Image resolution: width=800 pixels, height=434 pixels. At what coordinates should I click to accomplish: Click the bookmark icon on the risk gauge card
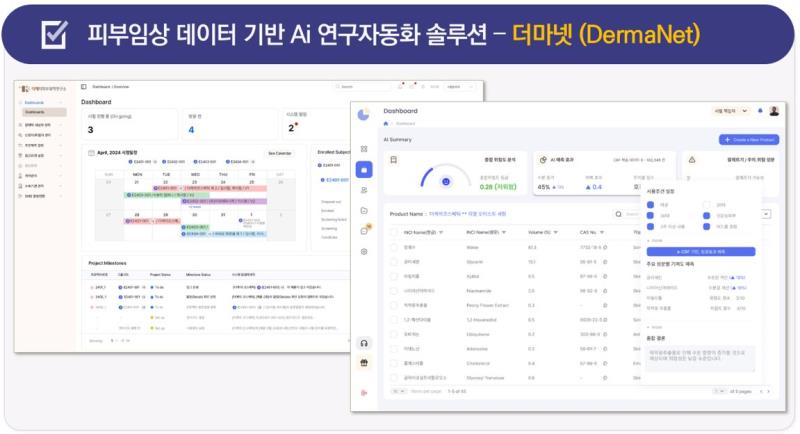393,160
